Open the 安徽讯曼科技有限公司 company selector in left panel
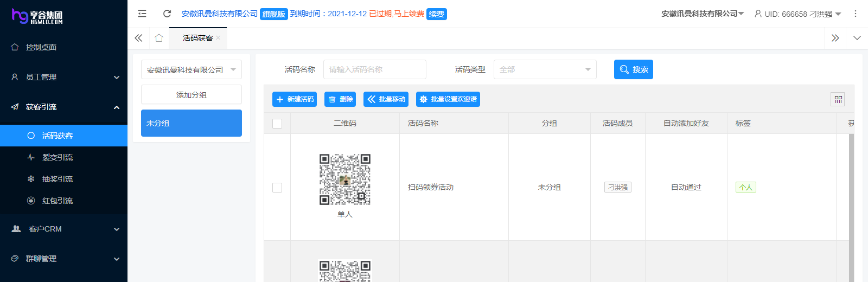This screenshot has width=868, height=282. coord(191,69)
